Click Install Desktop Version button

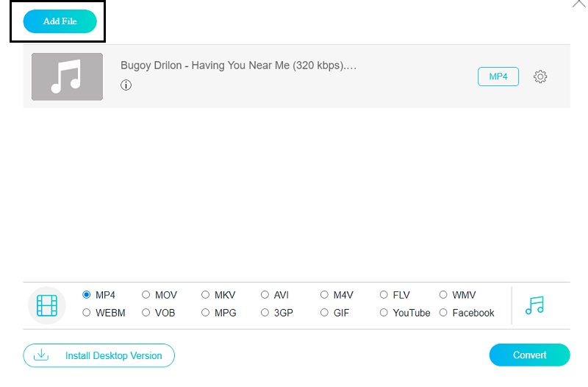pyautogui.click(x=98, y=355)
